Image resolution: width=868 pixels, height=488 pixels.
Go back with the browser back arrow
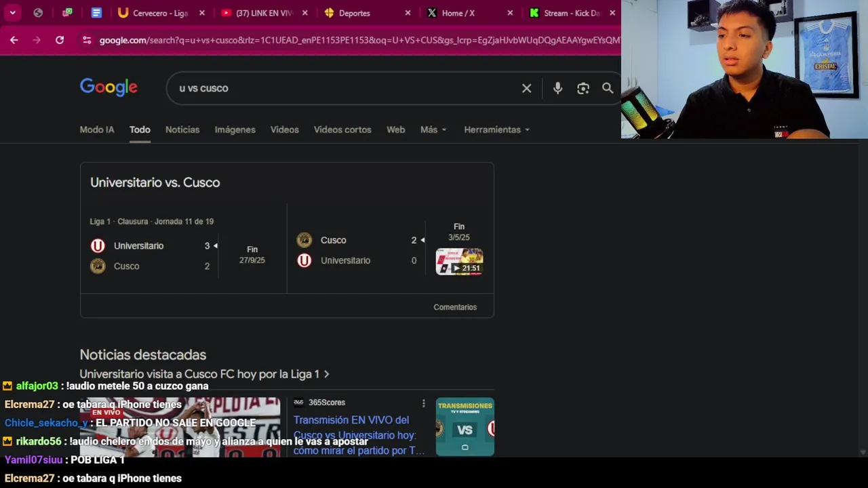click(14, 40)
